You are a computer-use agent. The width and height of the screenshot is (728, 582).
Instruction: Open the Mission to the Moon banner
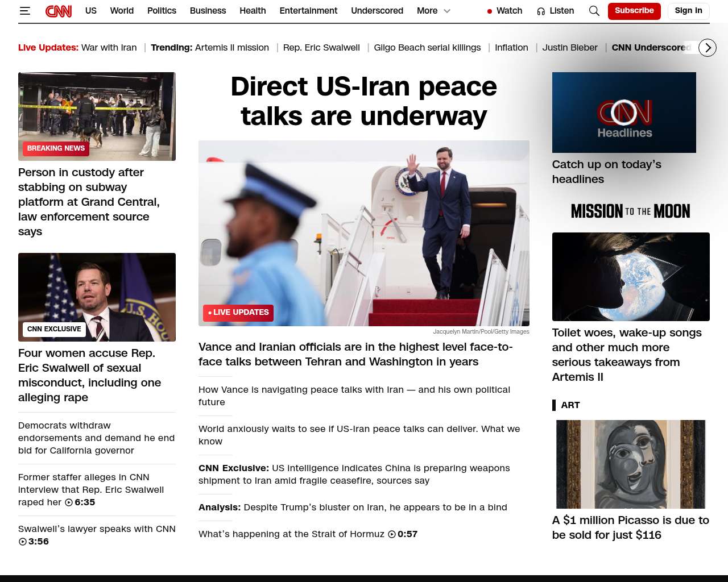click(x=631, y=211)
